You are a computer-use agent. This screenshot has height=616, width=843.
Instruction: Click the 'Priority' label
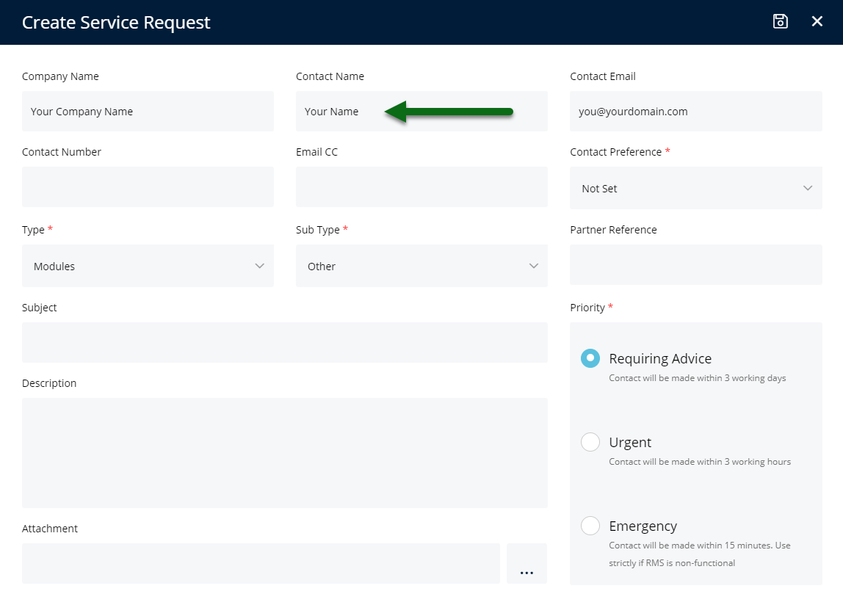coord(587,308)
